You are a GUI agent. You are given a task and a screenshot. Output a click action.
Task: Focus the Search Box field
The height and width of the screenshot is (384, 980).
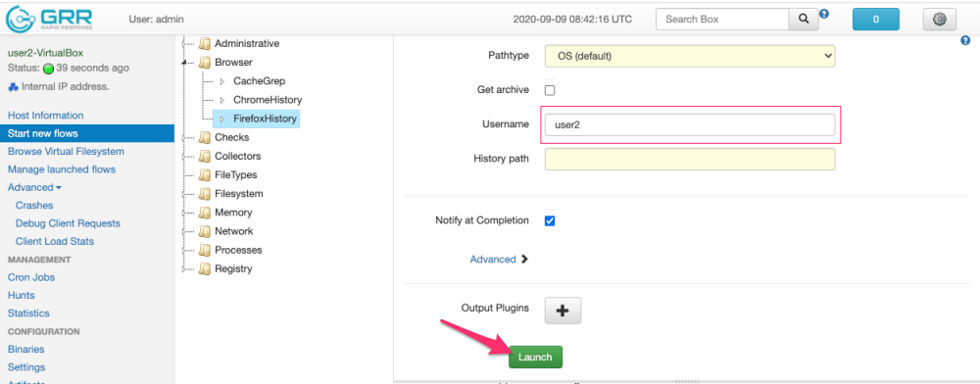pyautogui.click(x=722, y=20)
